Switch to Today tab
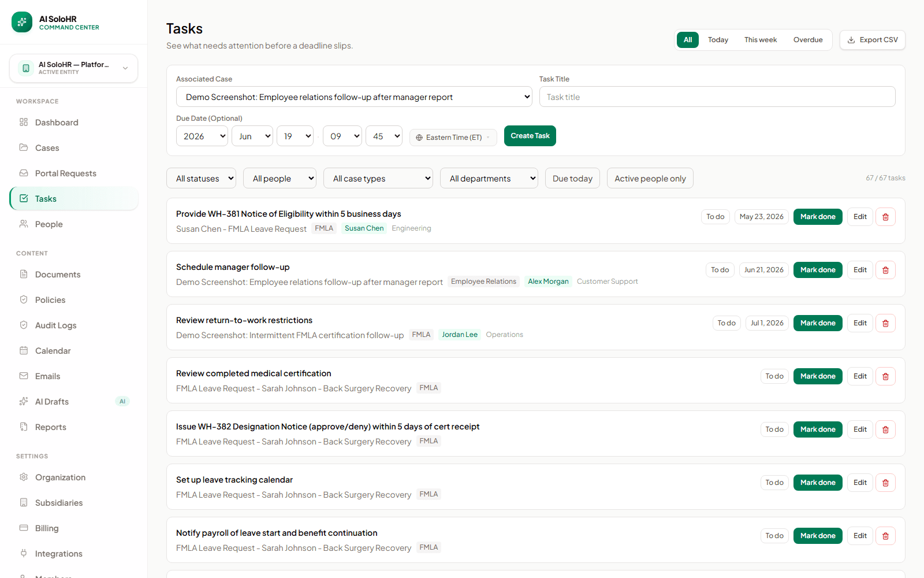This screenshot has width=924, height=578. coord(718,40)
